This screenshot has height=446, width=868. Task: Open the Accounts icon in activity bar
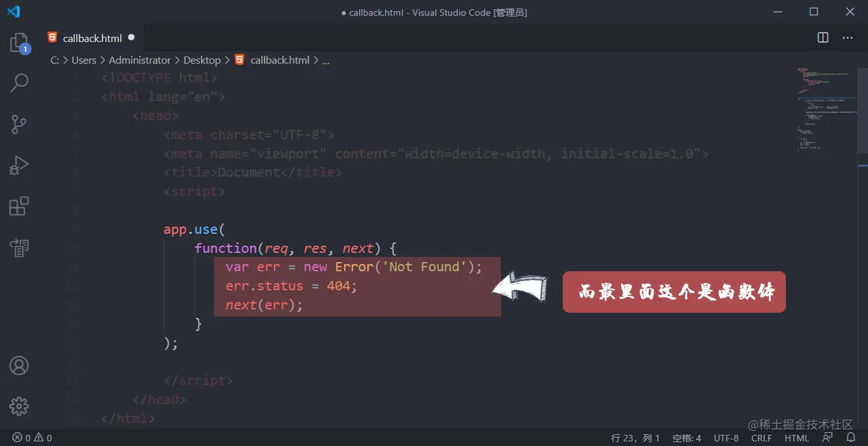19,365
